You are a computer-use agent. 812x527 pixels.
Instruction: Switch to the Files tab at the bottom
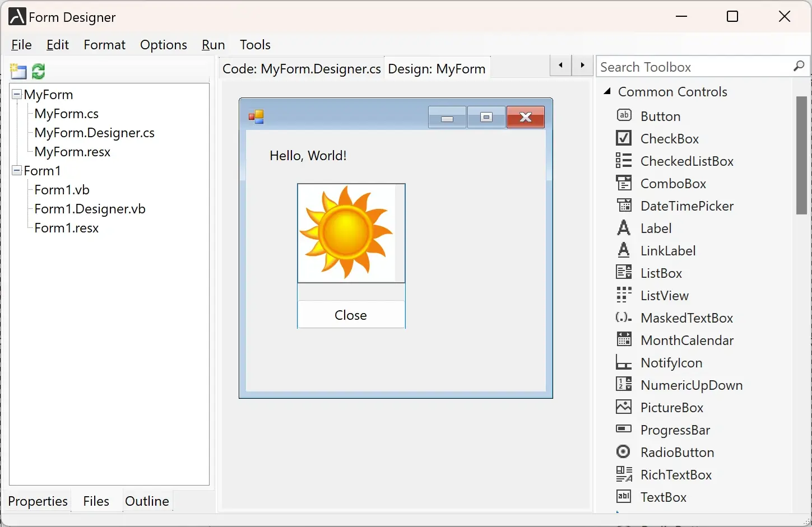[95, 501]
